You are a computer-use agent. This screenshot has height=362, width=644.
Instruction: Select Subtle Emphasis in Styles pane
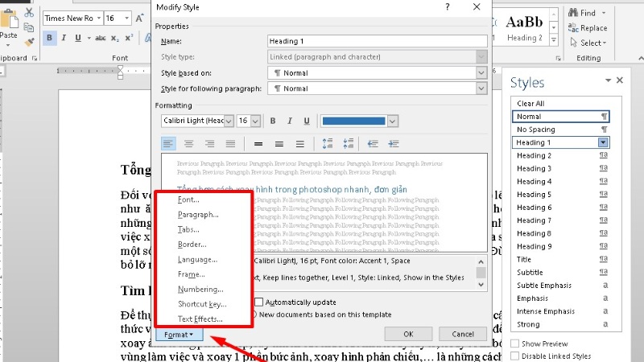[x=560, y=286]
